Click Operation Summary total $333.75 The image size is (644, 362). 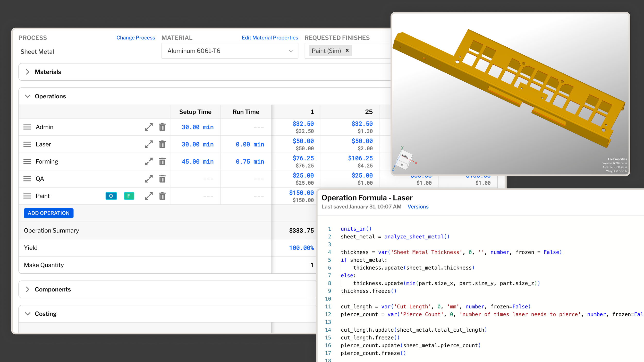[301, 230]
